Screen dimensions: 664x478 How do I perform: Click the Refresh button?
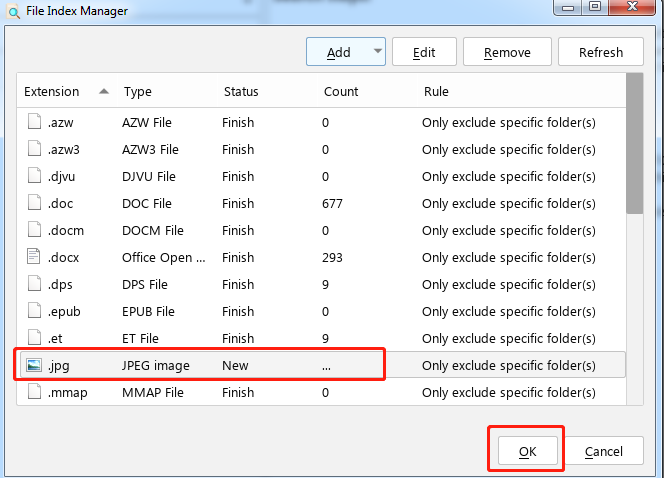[x=601, y=52]
